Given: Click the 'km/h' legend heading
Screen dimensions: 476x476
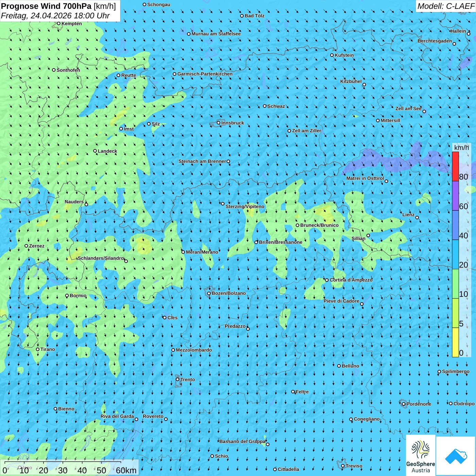Looking at the screenshot, I should [x=461, y=148].
